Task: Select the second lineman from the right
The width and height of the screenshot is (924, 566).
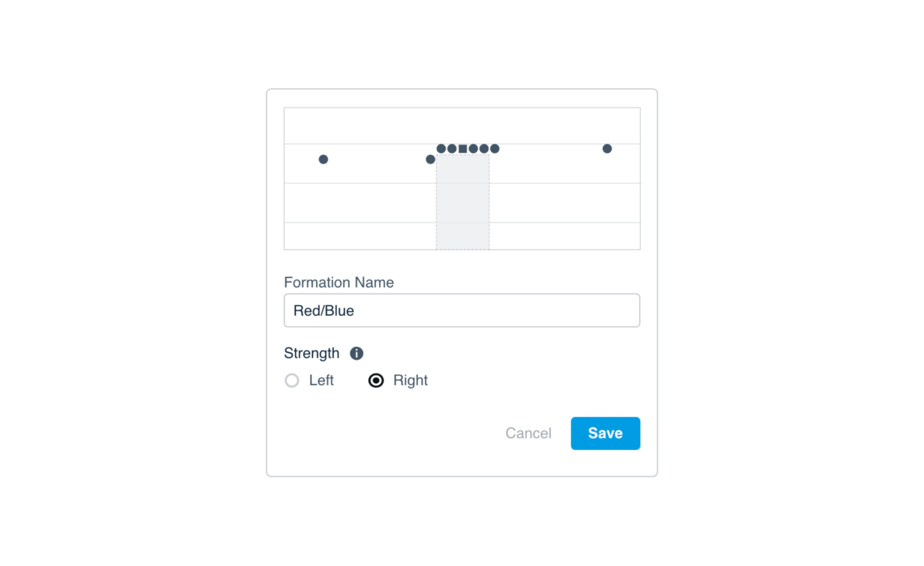Action: pos(484,149)
